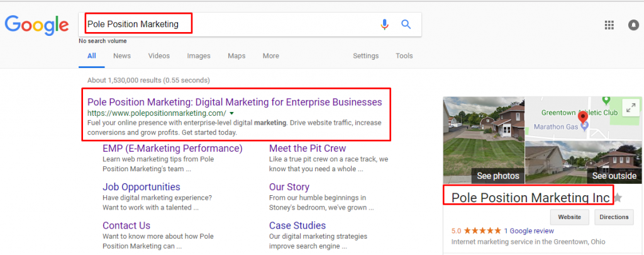The image size is (644, 255).
Task: Open the 1 Google review link
Action: point(529,230)
